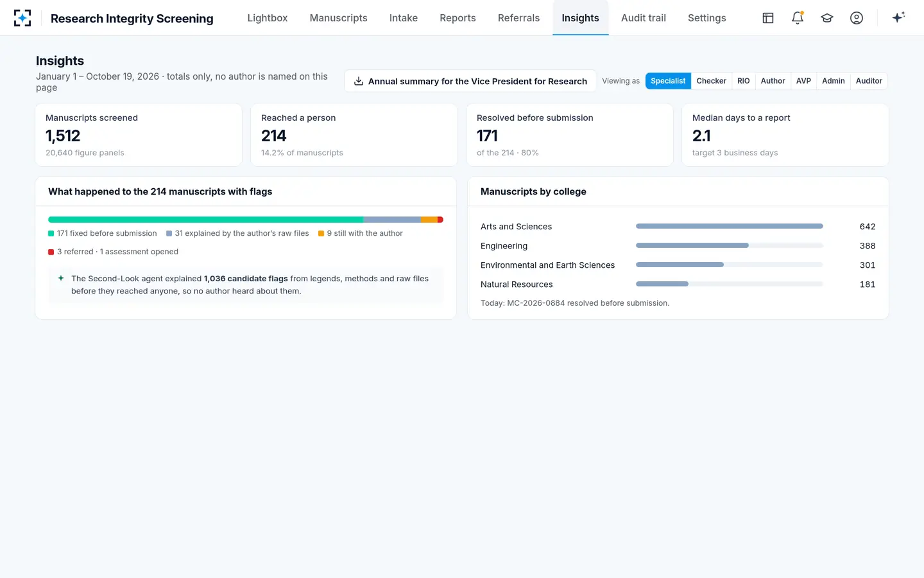This screenshot has width=924, height=578.
Task: Click the Research Integrity Screening title
Action: [132, 18]
